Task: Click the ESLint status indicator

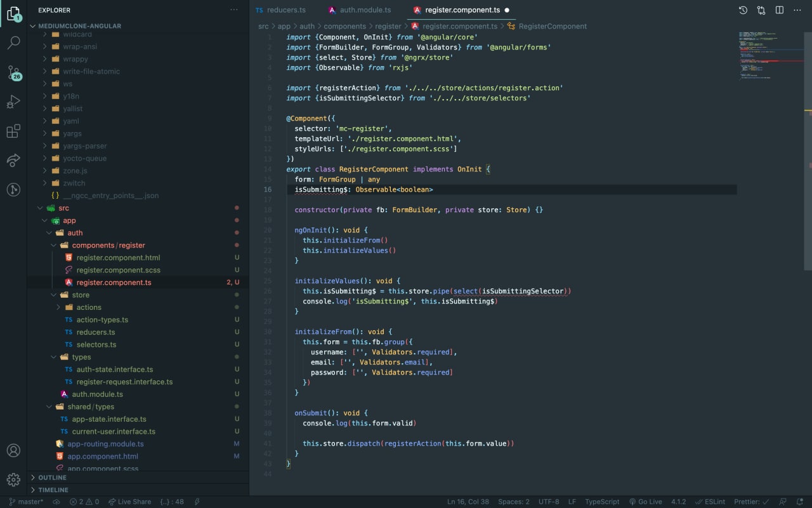Action: pyautogui.click(x=710, y=502)
